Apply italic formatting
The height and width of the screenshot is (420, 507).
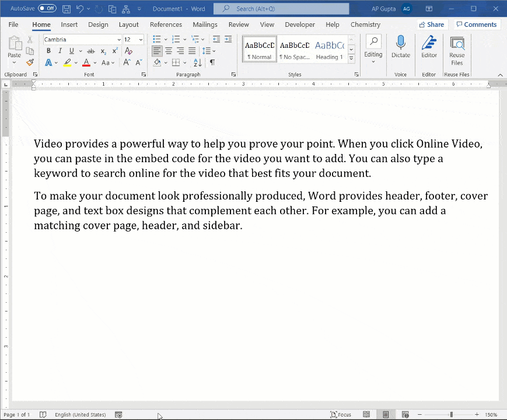coord(60,51)
